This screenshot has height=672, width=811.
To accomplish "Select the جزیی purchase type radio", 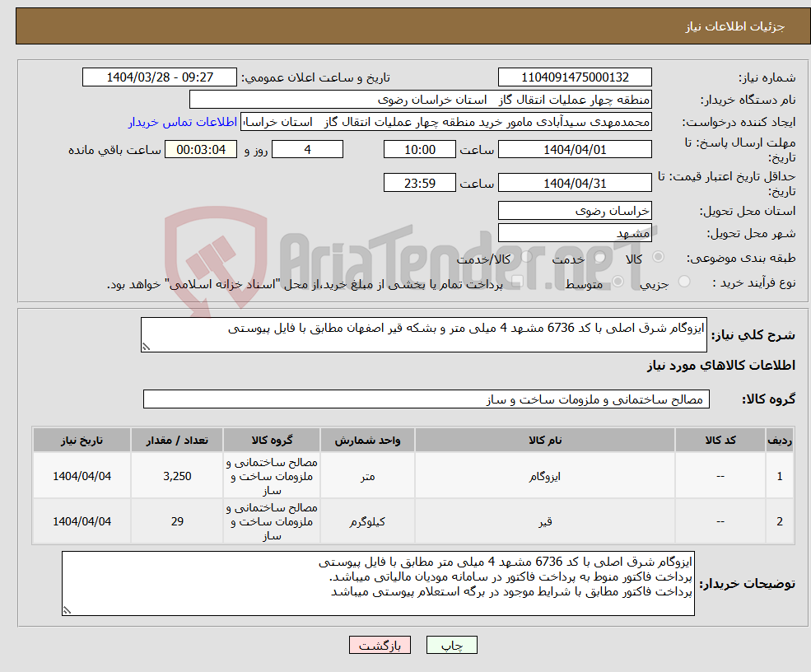I will tap(684, 282).
